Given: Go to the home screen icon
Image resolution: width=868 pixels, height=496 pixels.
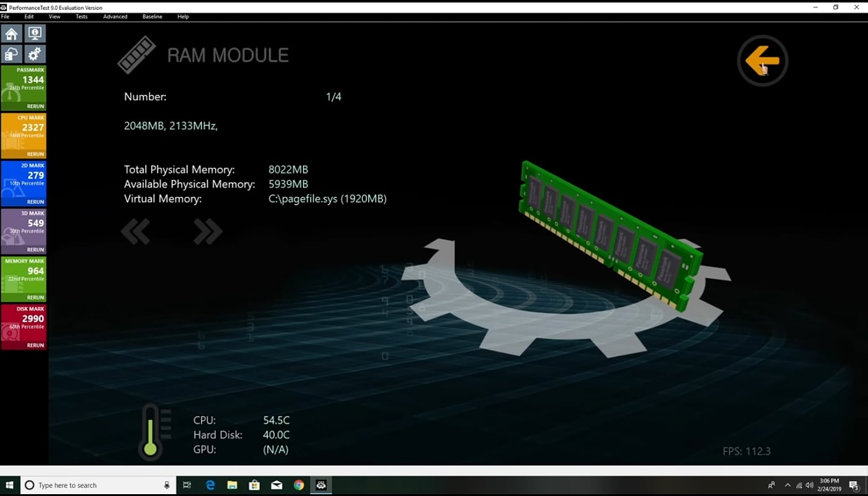Looking at the screenshot, I should coord(12,33).
